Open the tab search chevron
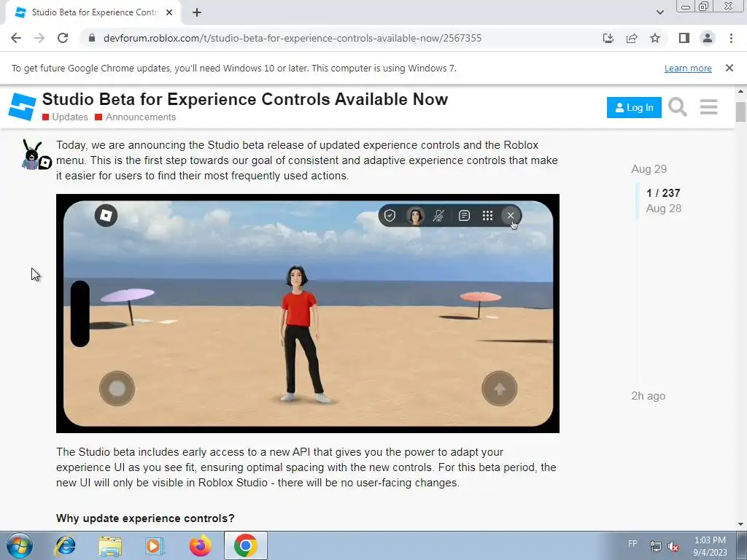The height and width of the screenshot is (560, 747). pyautogui.click(x=659, y=12)
